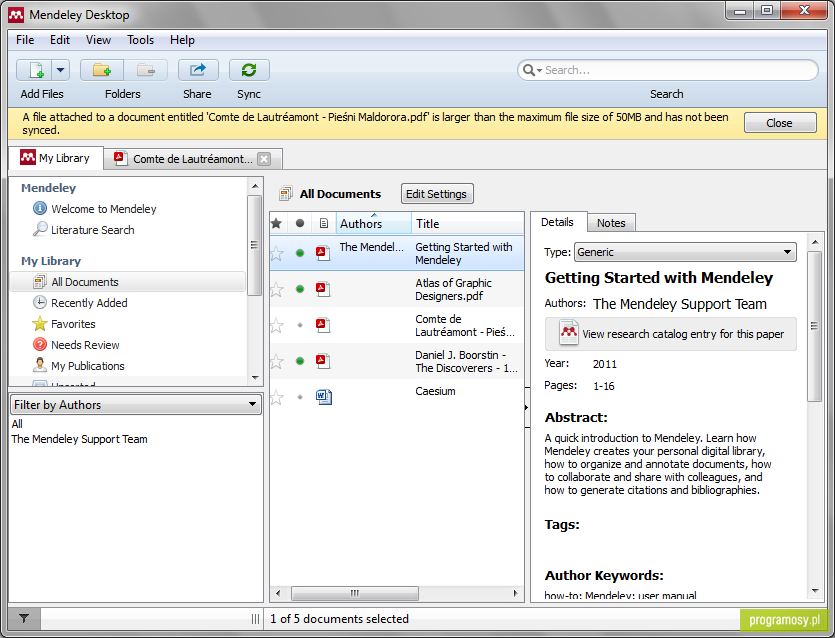Screen dimensions: 835x638
Task: Open the Word file icon of Caesium
Action: (323, 397)
